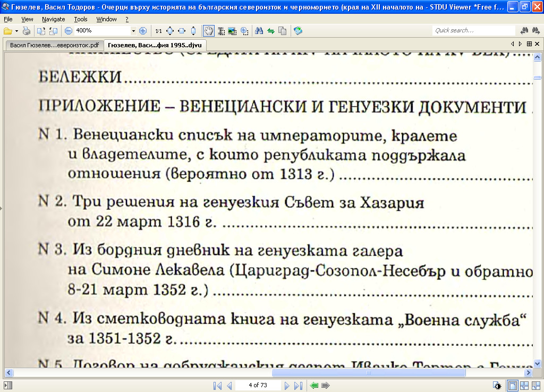Choose the select image tool
This screenshot has width=544, height=392.
click(232, 31)
